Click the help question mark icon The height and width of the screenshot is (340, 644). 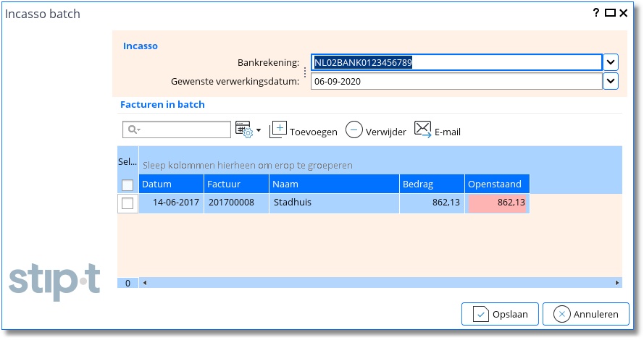click(x=596, y=13)
